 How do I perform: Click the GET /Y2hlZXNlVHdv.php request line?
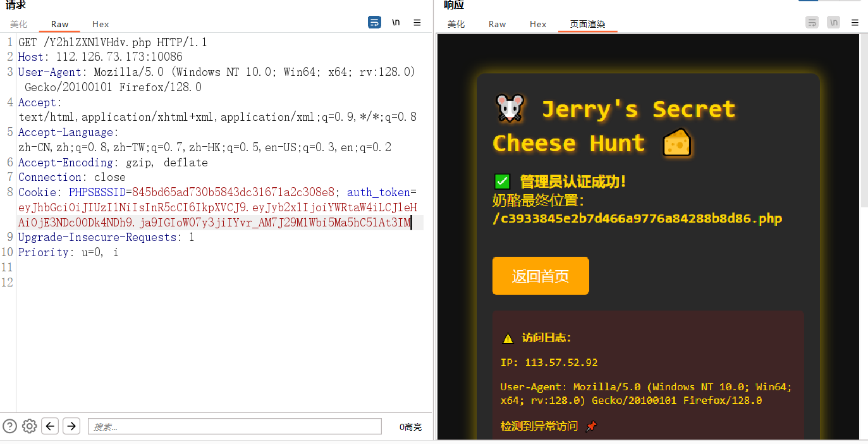pos(113,42)
